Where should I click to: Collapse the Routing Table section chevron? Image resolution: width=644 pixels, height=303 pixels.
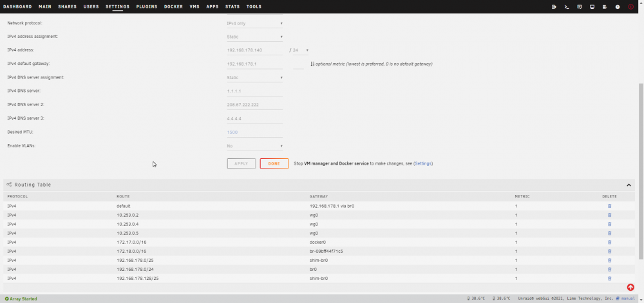tap(629, 185)
